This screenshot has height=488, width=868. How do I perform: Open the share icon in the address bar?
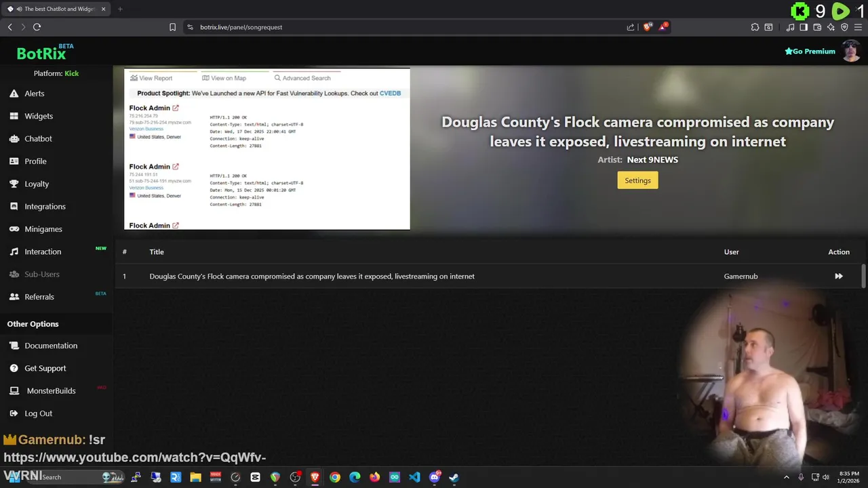click(x=631, y=27)
